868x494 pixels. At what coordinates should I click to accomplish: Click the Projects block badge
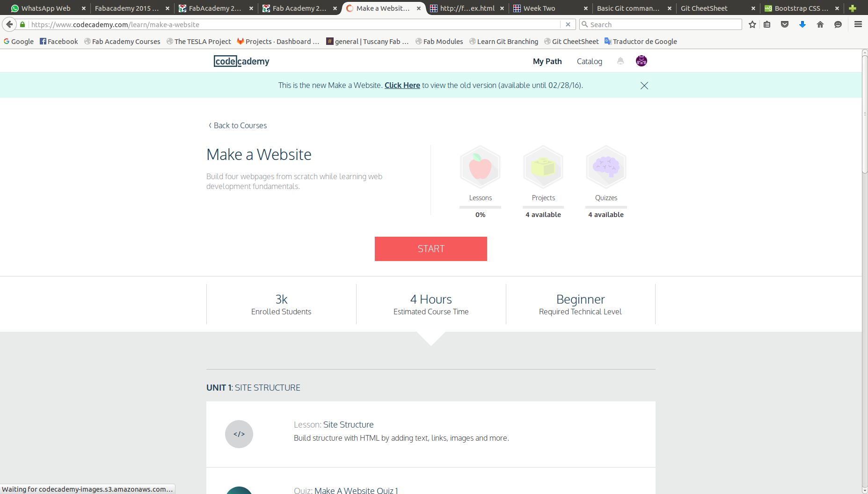point(543,167)
